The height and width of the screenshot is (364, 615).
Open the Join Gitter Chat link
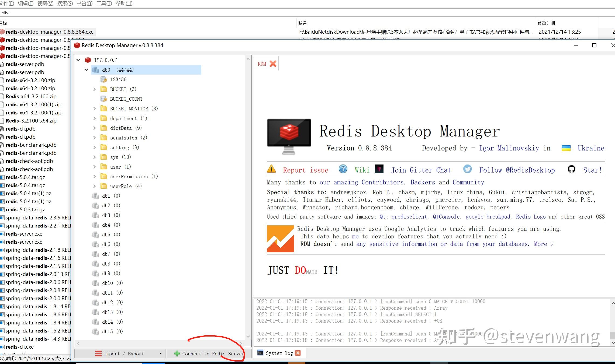pyautogui.click(x=421, y=170)
